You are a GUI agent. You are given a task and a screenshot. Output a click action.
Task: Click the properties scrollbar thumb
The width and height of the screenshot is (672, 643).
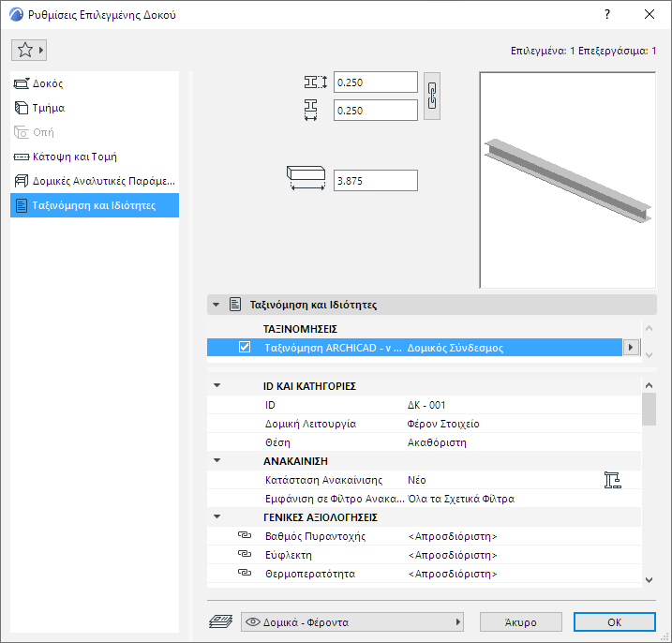(649, 409)
